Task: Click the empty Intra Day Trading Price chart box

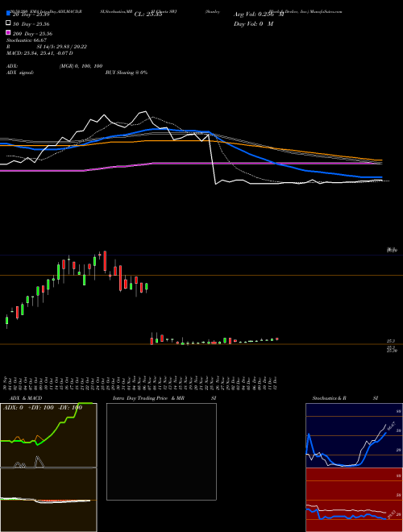Action: [x=161, y=451]
